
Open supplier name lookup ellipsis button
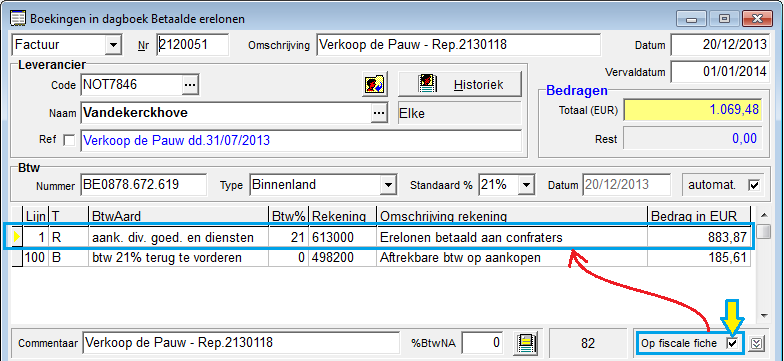point(379,113)
